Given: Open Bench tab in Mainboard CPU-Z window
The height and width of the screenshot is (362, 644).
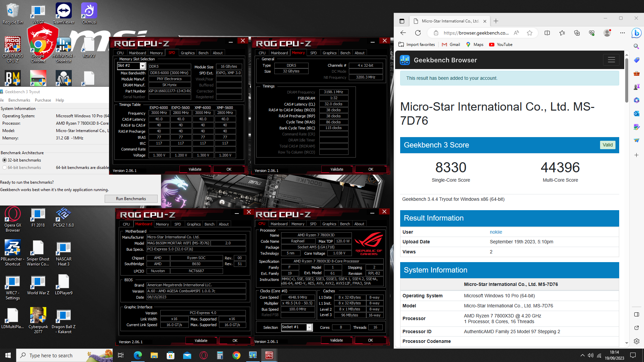Looking at the screenshot, I should click(x=209, y=224).
